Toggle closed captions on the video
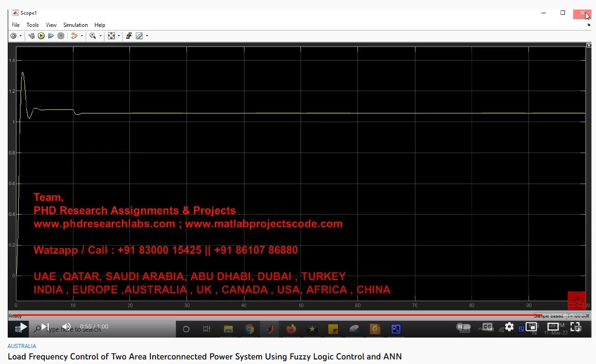This screenshot has width=596, height=364. point(487,327)
